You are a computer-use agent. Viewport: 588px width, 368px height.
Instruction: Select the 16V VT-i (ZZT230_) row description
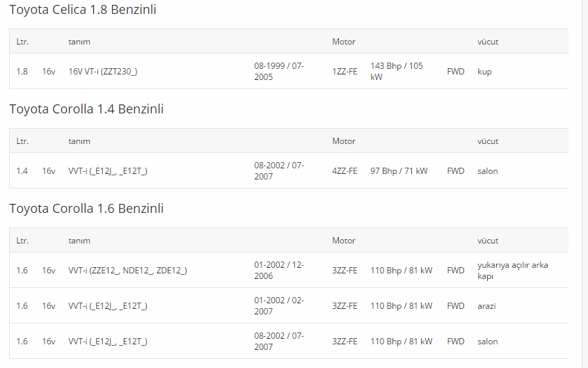[x=103, y=71]
